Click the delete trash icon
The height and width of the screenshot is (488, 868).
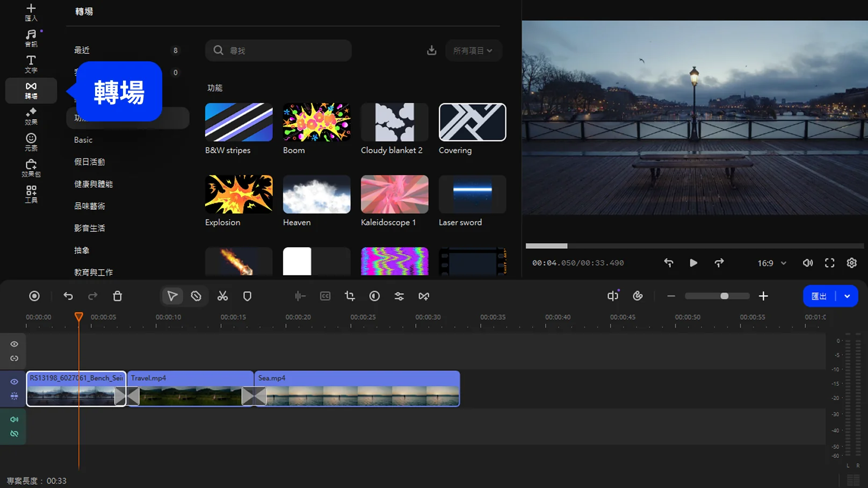pos(118,296)
